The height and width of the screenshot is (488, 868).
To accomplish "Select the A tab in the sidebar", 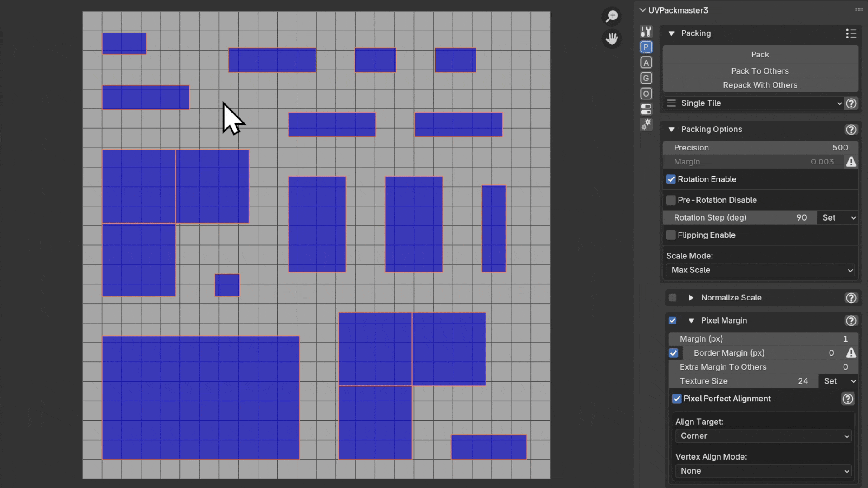I will coord(646,62).
